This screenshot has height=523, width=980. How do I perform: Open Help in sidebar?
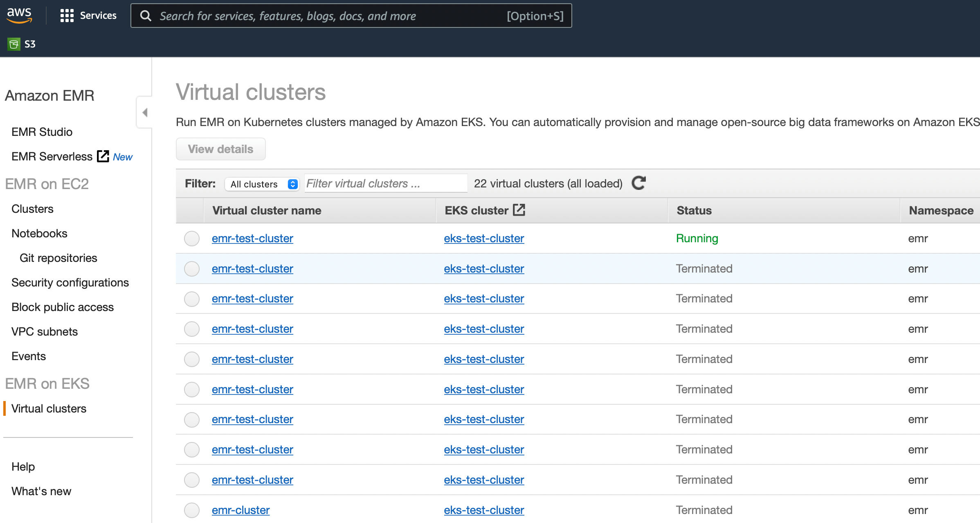(23, 467)
